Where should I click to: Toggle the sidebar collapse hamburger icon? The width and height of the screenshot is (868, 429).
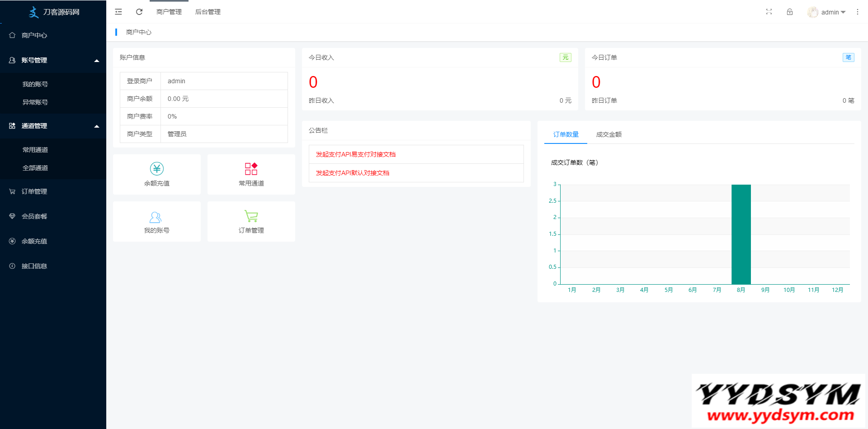(x=118, y=12)
